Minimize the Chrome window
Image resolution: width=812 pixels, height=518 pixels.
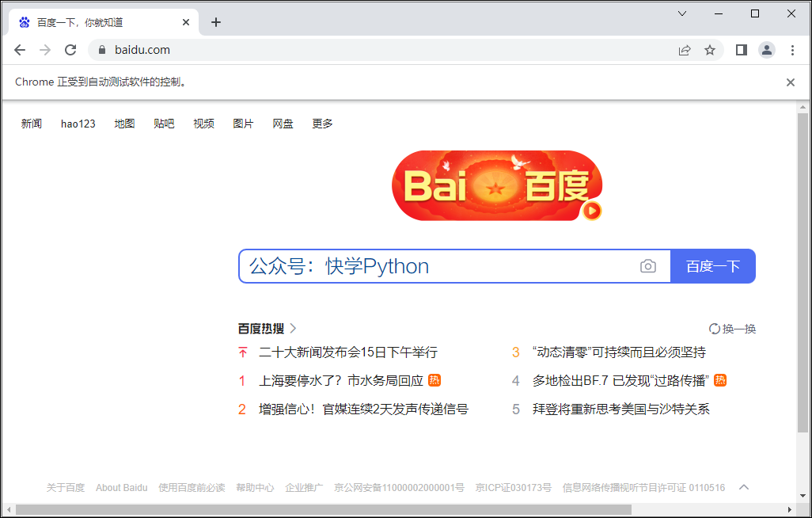(x=719, y=13)
